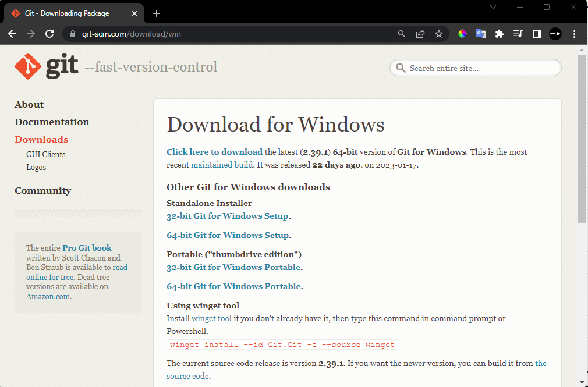
Task: Click the Git favicon on the browser tab
Action: (16, 13)
